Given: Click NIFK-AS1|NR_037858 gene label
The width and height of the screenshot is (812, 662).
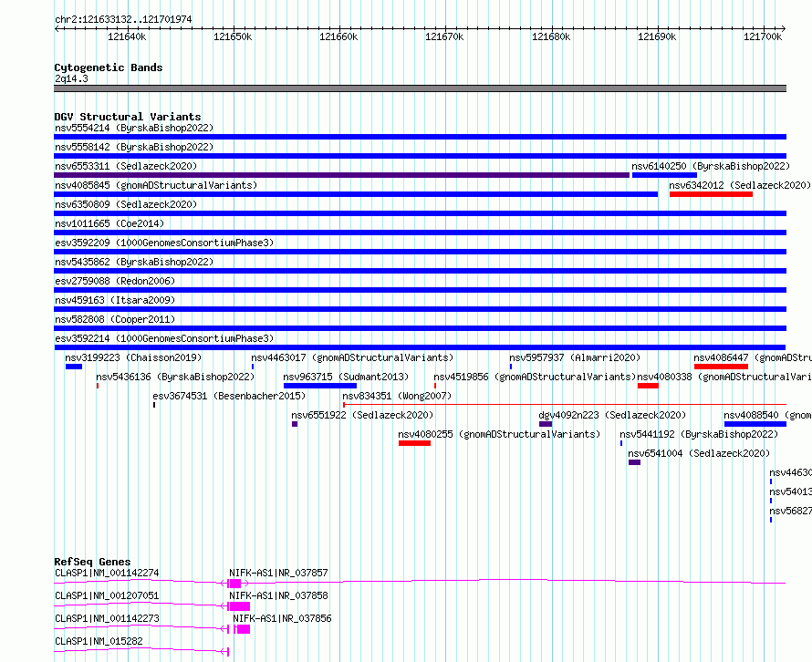Looking at the screenshot, I should pos(278,595).
